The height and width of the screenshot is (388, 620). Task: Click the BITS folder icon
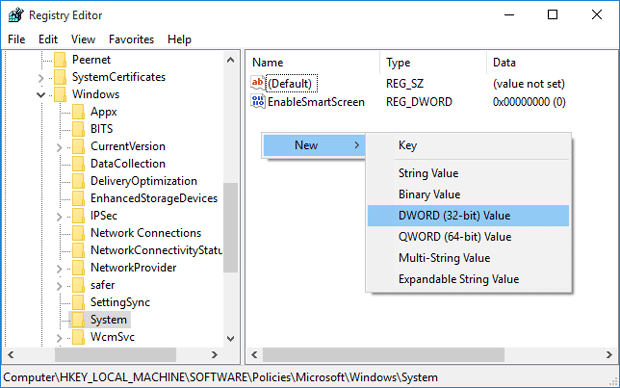coord(78,129)
